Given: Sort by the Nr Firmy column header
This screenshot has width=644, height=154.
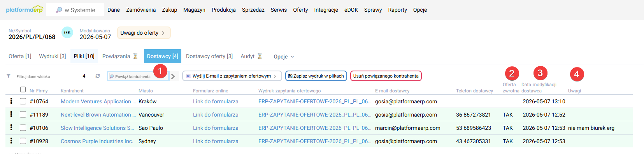Looking at the screenshot, I should (x=39, y=91).
